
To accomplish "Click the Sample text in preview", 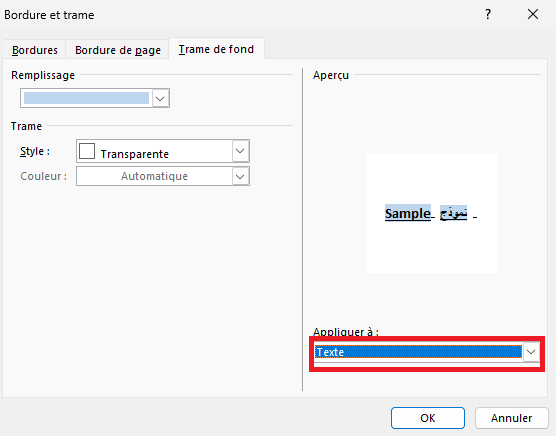I will click(408, 213).
